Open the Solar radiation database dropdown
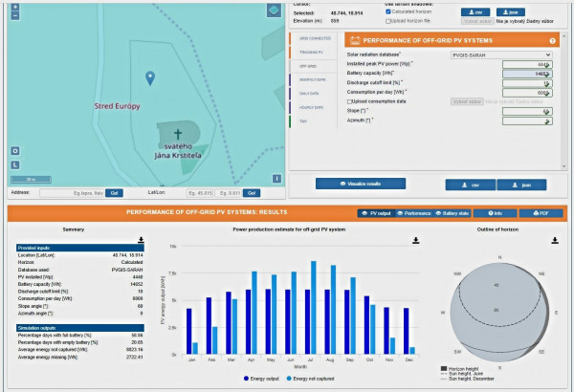Screen dimensions: 574x392 coord(501,54)
